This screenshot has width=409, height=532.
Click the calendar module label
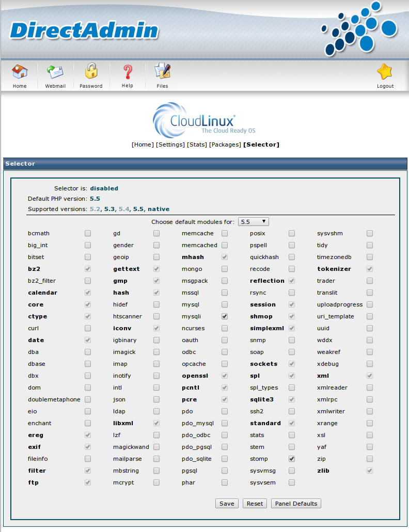tap(42, 293)
